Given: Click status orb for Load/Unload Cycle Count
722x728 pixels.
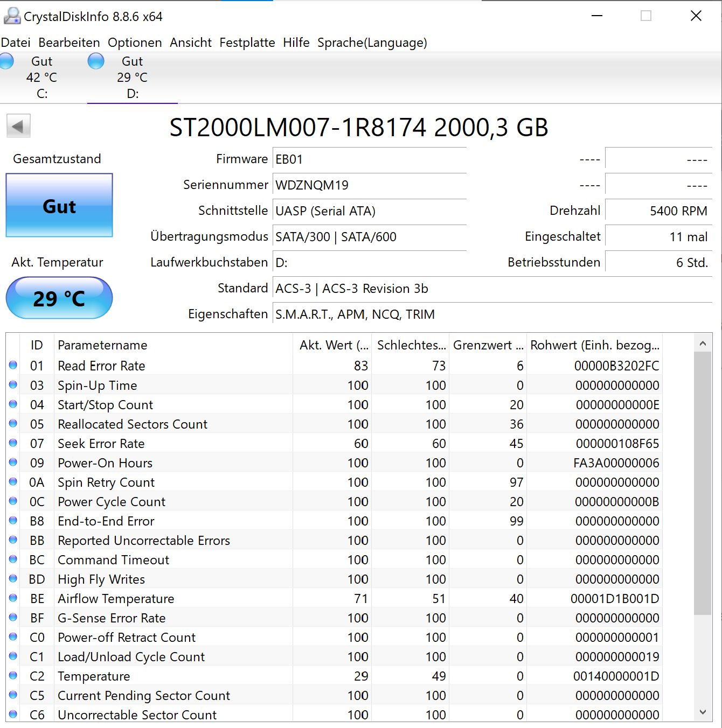Looking at the screenshot, I should coord(13,656).
